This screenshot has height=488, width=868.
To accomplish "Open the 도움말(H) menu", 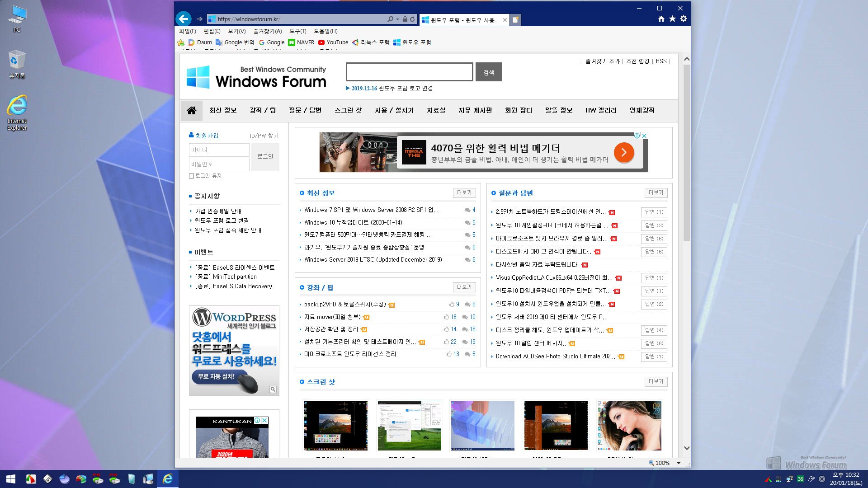I will click(325, 31).
